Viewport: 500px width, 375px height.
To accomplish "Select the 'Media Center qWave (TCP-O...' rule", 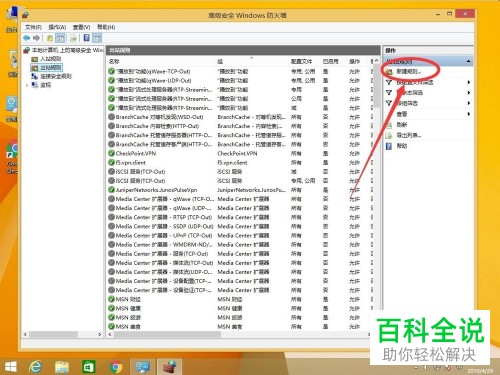I will 165,199.
